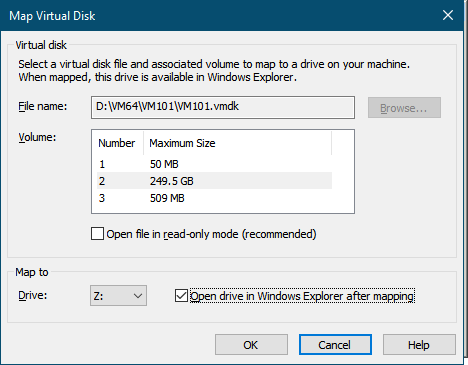The width and height of the screenshot is (468, 365).
Task: Click the Browse... button
Action: click(x=404, y=108)
